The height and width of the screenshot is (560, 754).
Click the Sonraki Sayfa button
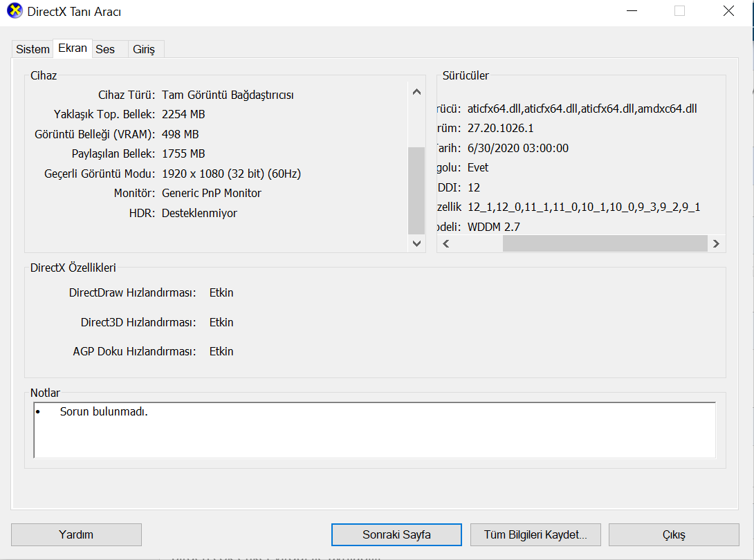(x=397, y=534)
